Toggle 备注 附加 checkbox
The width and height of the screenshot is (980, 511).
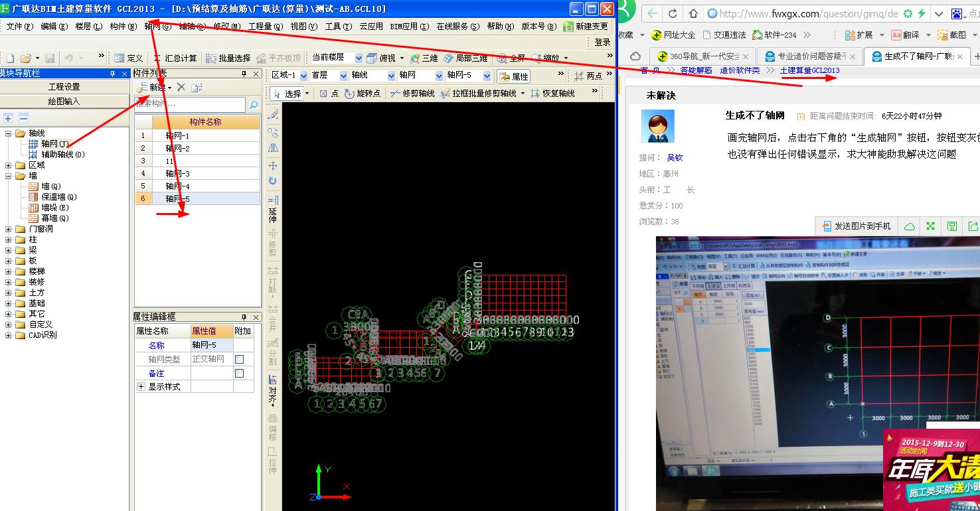point(240,374)
